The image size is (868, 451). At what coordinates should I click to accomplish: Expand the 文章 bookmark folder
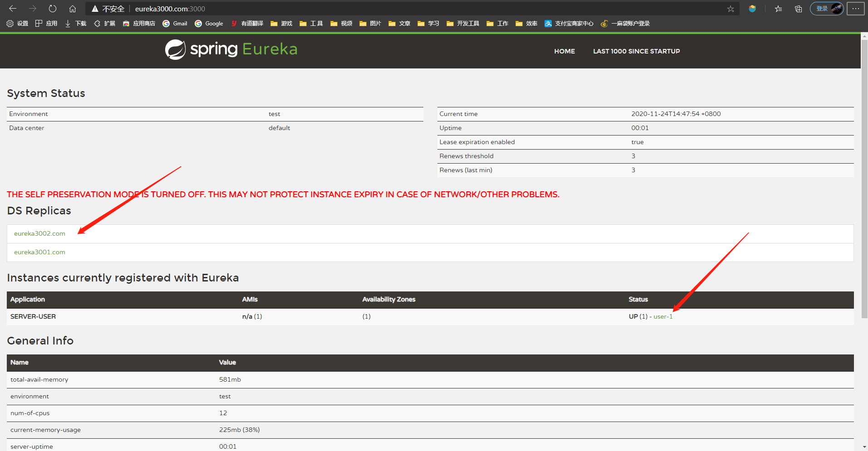(x=399, y=24)
